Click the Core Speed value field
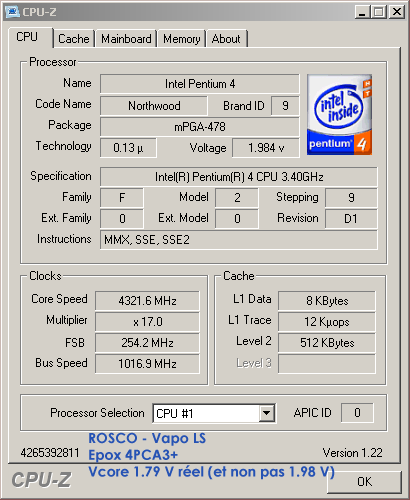410x500 pixels. click(147, 301)
